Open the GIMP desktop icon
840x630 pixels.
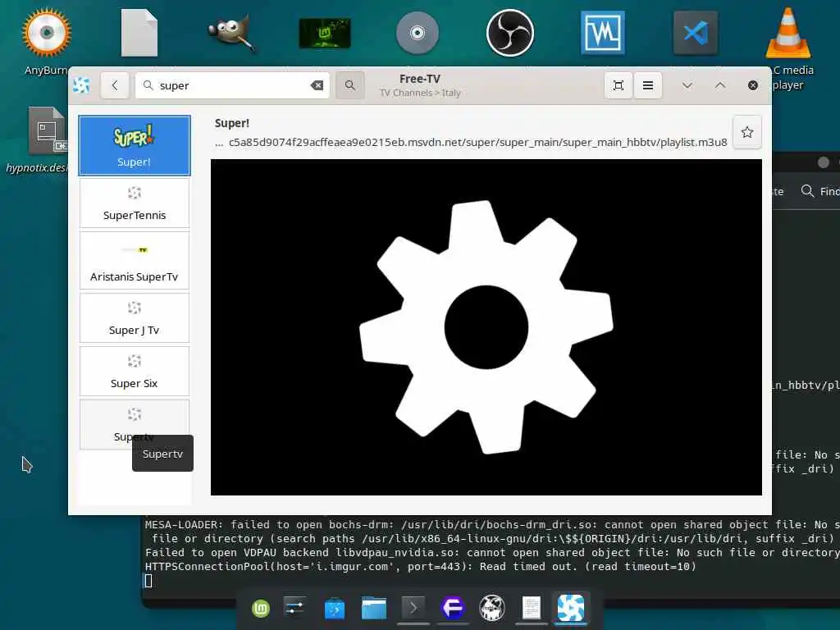pyautogui.click(x=231, y=34)
